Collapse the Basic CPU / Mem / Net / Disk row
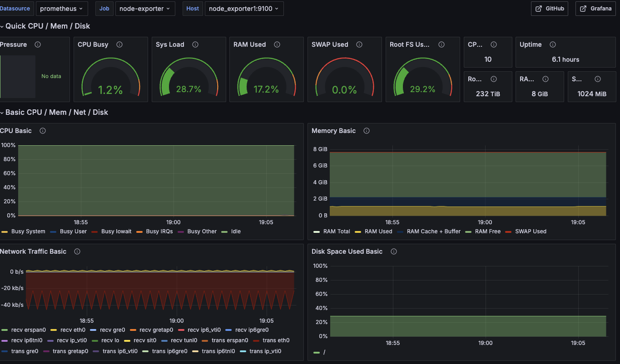The height and width of the screenshot is (364, 620). tap(54, 112)
